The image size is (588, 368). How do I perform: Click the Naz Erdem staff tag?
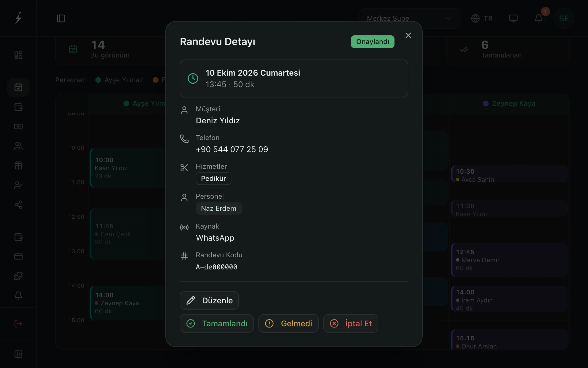point(218,208)
